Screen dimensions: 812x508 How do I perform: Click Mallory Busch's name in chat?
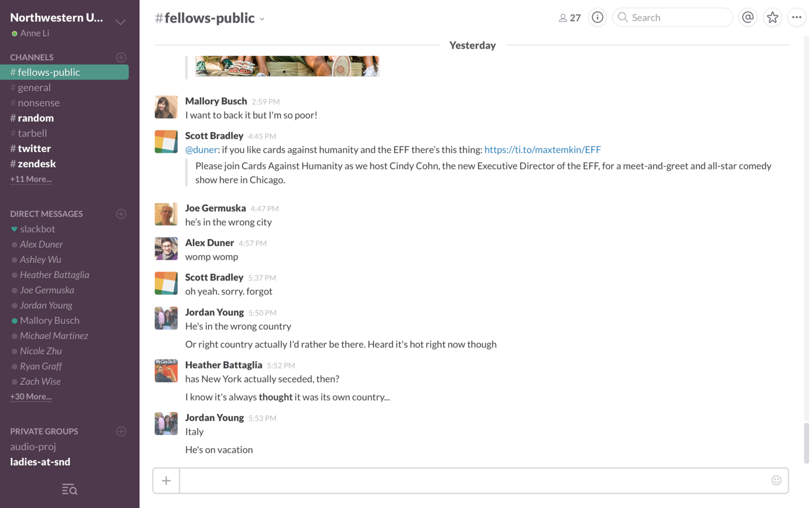216,101
